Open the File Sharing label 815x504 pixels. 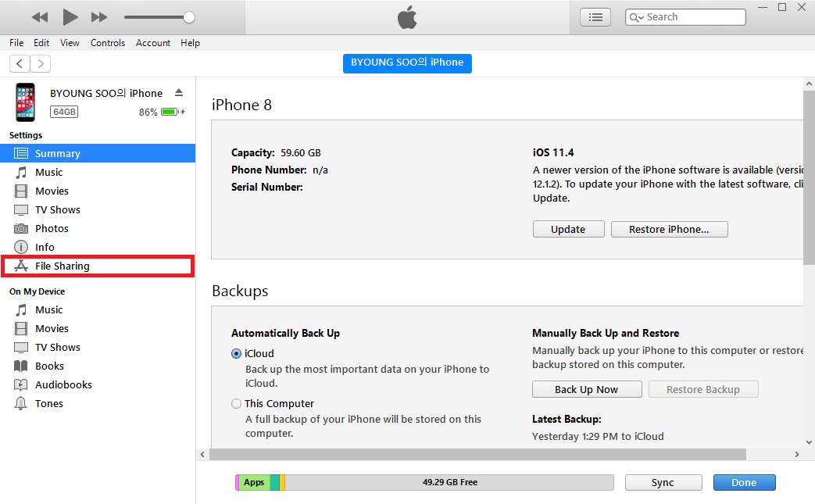click(x=63, y=266)
